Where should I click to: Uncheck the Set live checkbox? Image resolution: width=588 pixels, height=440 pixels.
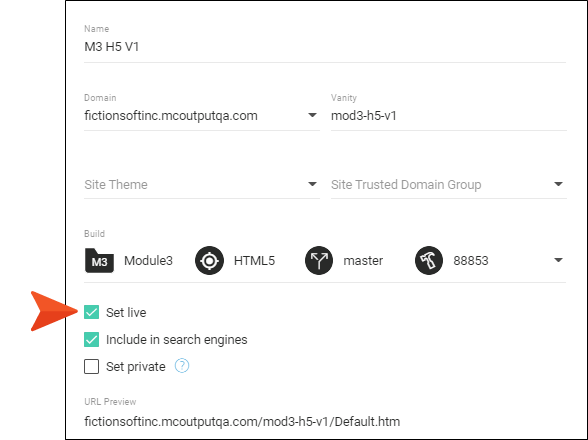point(92,312)
